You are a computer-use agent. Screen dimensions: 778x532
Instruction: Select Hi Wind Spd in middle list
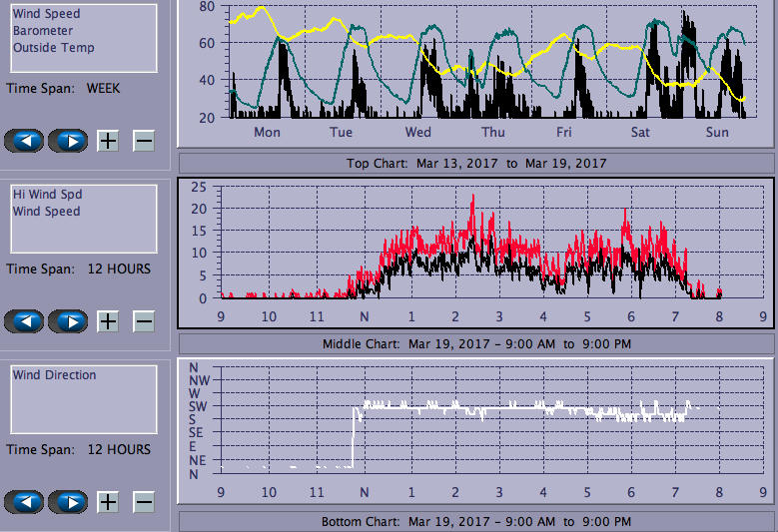47,195
